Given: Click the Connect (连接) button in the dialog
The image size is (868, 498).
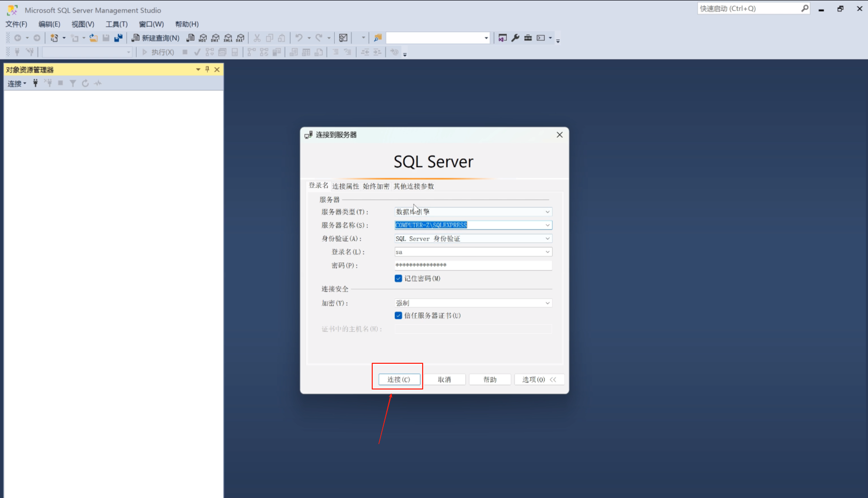Looking at the screenshot, I should tap(399, 379).
